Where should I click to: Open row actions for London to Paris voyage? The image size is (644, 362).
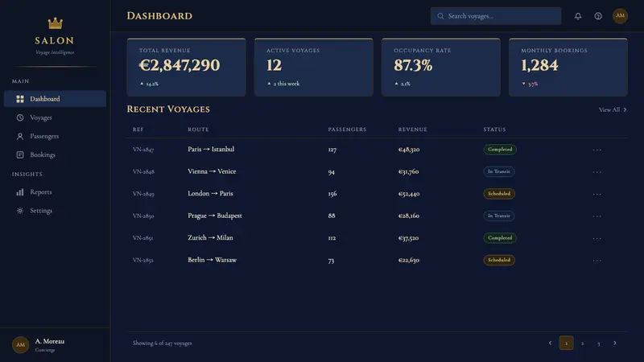pos(597,194)
